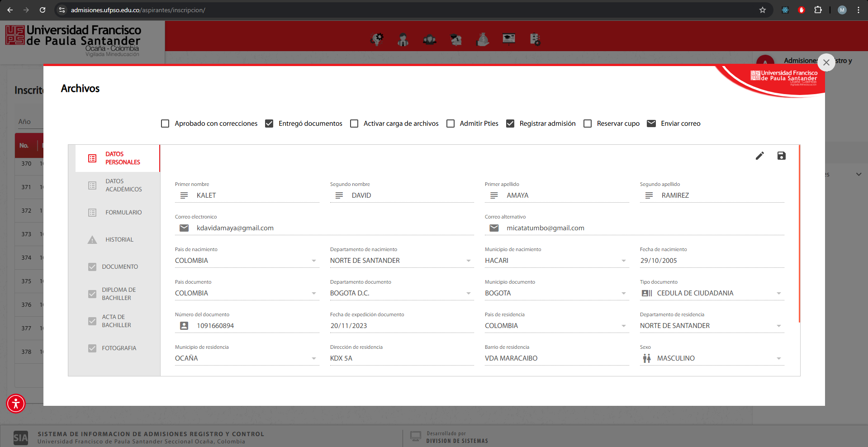The height and width of the screenshot is (447, 868).
Task: Click the Dirección de residencia field
Action: (402, 358)
